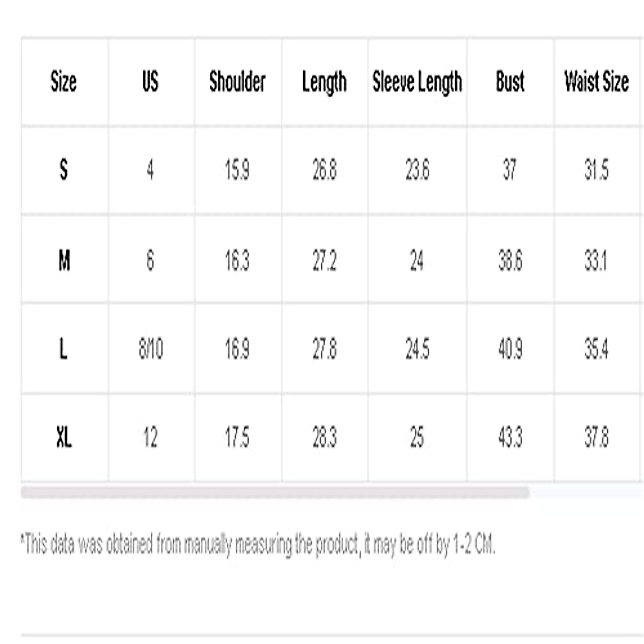Click the 27.2 length value for M

point(324,261)
